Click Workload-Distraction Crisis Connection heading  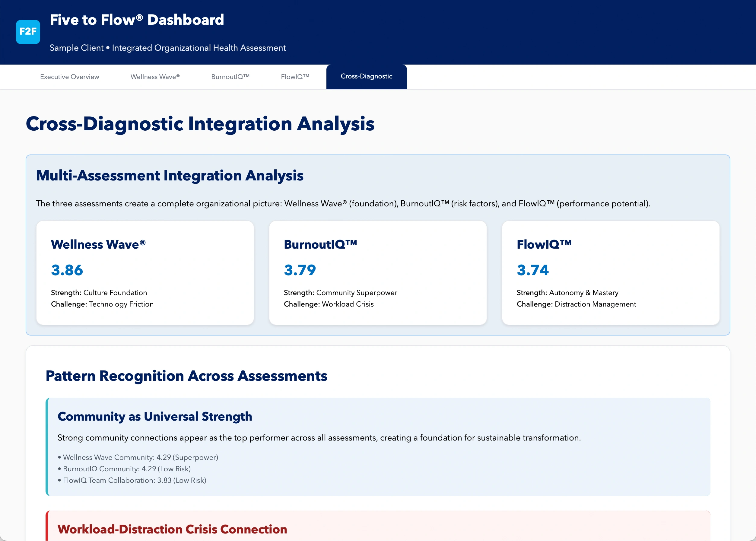coord(172,529)
